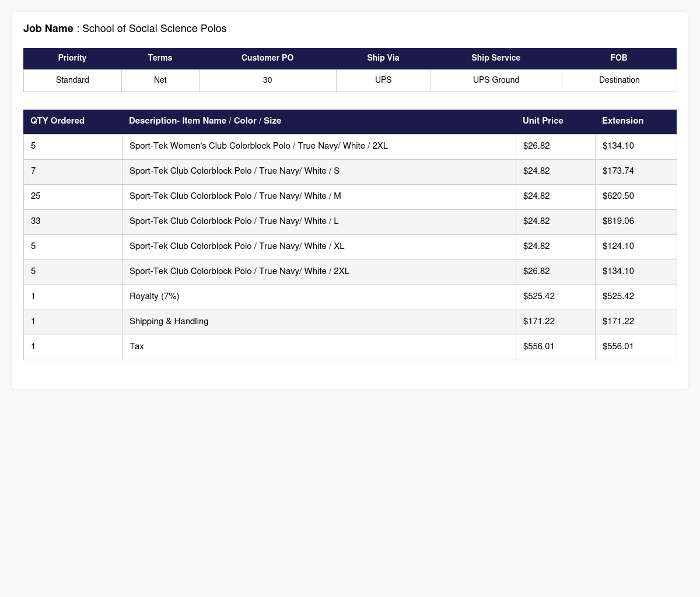This screenshot has height=597, width=700.
Task: Click the $819.06 extension value
Action: [636, 222]
